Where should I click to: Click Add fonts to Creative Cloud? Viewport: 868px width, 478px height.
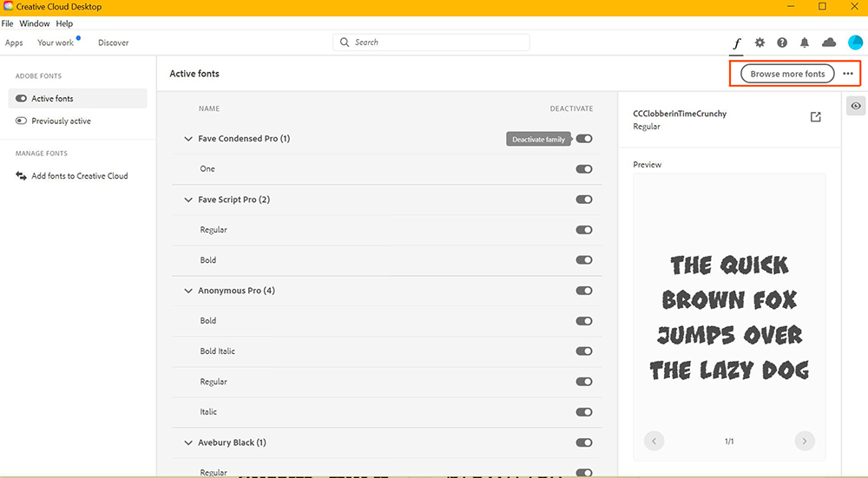tap(80, 176)
